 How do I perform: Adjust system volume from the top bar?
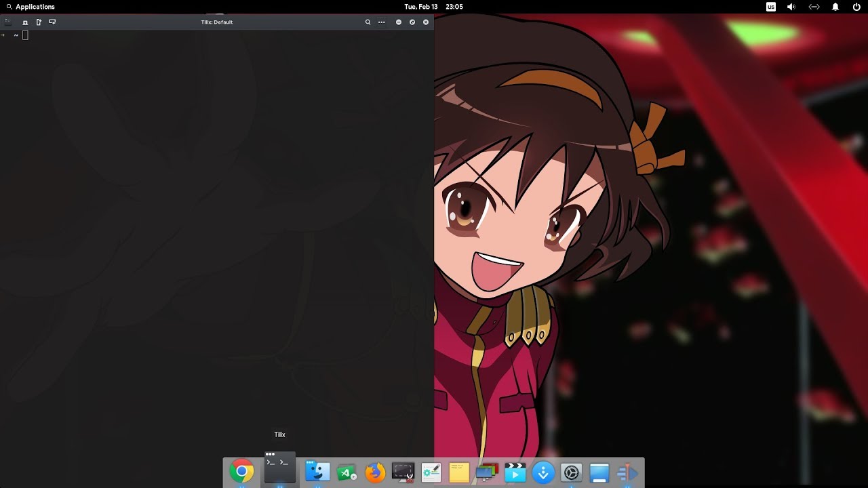tap(790, 7)
